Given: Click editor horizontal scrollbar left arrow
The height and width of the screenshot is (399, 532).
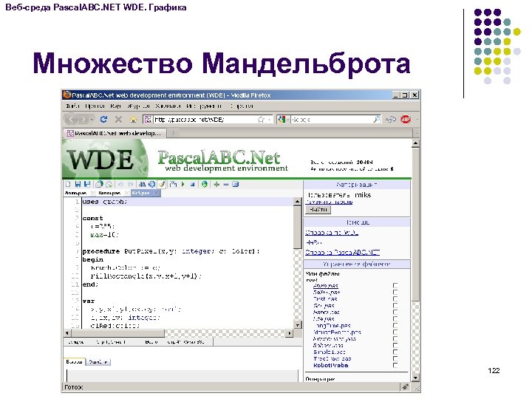Looking at the screenshot, I should click(x=67, y=333).
